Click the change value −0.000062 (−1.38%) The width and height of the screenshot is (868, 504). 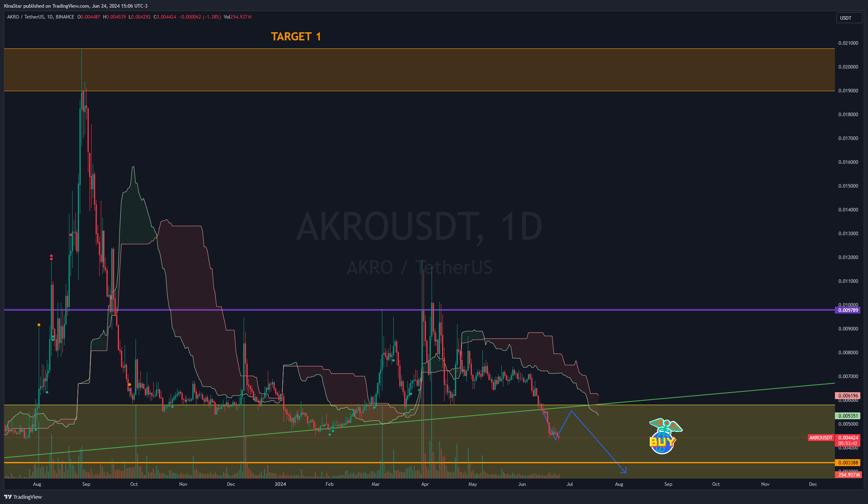click(x=200, y=17)
